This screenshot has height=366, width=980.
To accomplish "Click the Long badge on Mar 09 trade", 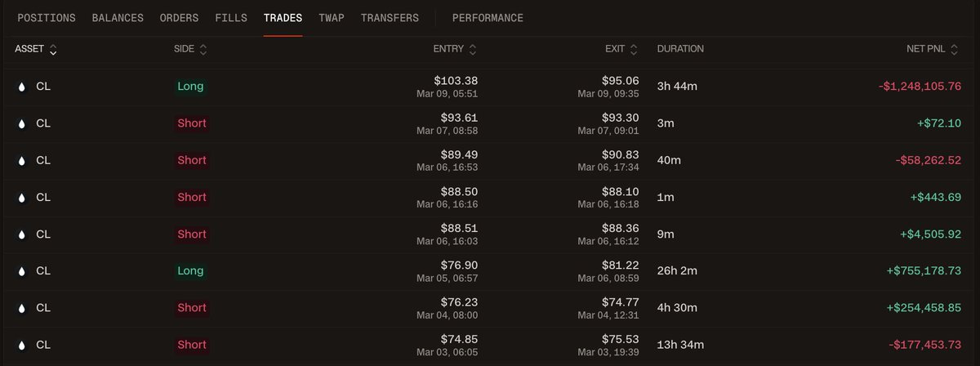I will pos(190,86).
